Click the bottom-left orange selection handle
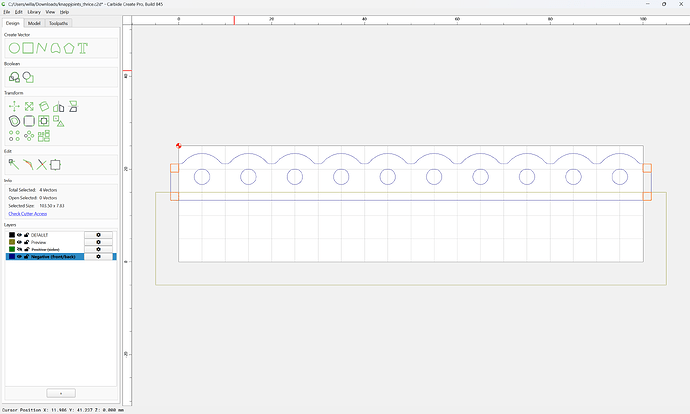 (x=175, y=196)
